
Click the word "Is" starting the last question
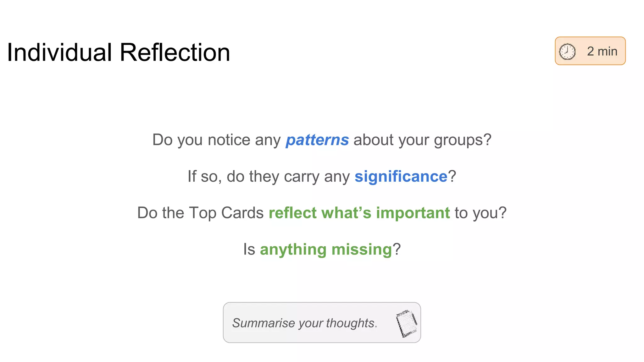coord(249,250)
